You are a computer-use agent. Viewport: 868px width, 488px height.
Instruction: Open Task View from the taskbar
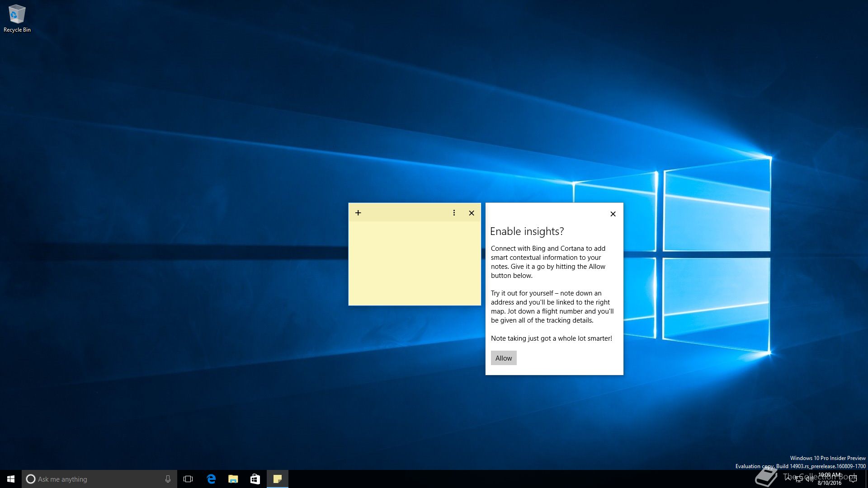coord(188,479)
